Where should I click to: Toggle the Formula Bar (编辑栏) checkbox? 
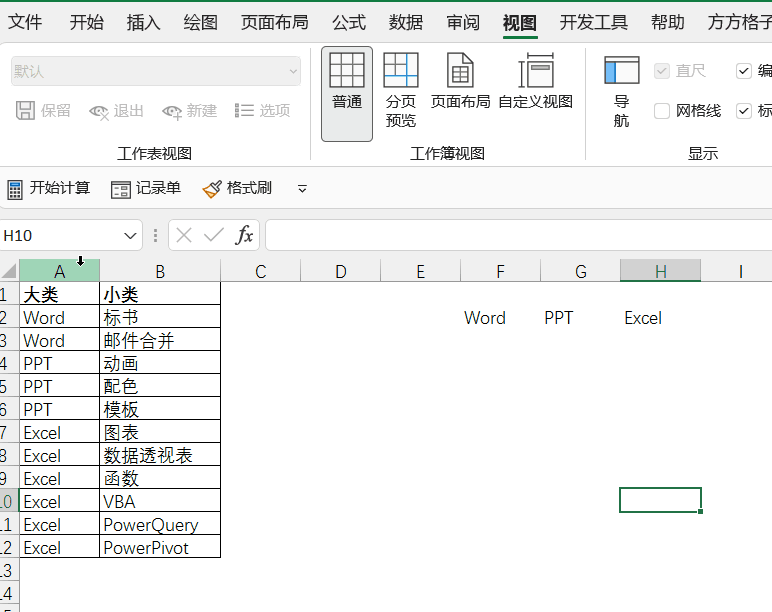point(743,71)
